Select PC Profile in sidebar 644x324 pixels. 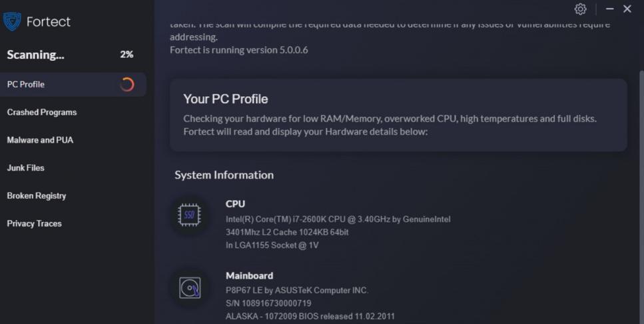point(73,85)
